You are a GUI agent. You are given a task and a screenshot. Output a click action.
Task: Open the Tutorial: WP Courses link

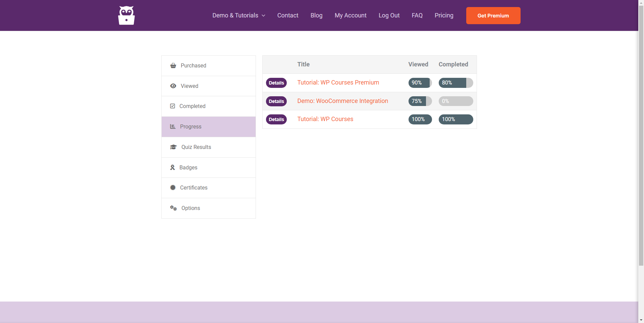325,119
